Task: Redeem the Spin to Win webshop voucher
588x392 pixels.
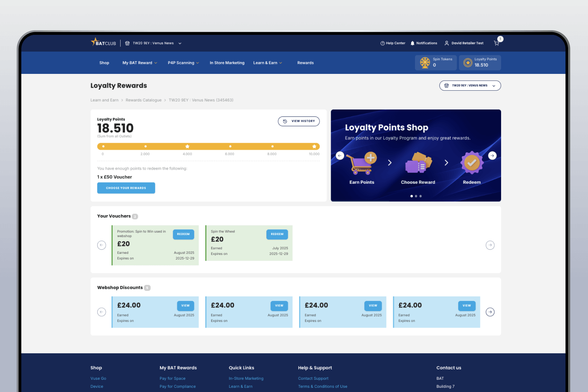Action: 183,234
